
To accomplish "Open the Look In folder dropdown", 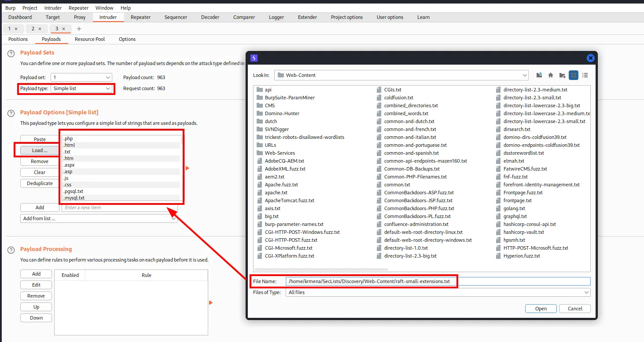I will pyautogui.click(x=401, y=75).
